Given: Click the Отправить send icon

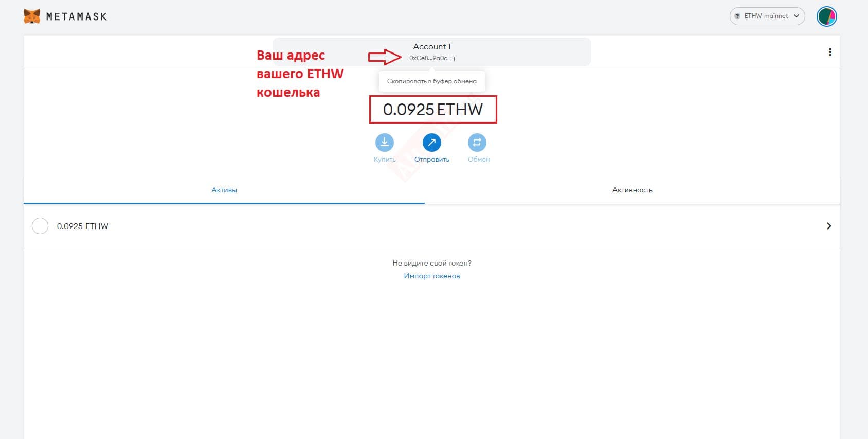Looking at the screenshot, I should 432,143.
